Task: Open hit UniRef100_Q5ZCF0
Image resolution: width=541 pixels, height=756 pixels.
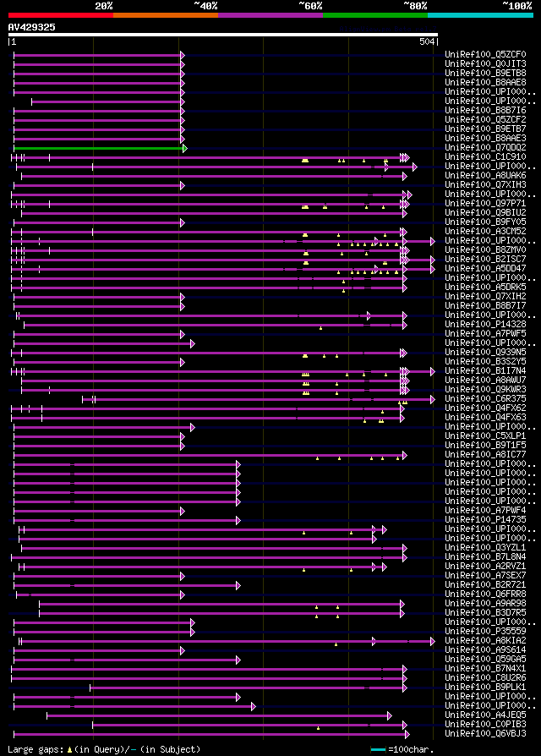Action: click(x=485, y=54)
